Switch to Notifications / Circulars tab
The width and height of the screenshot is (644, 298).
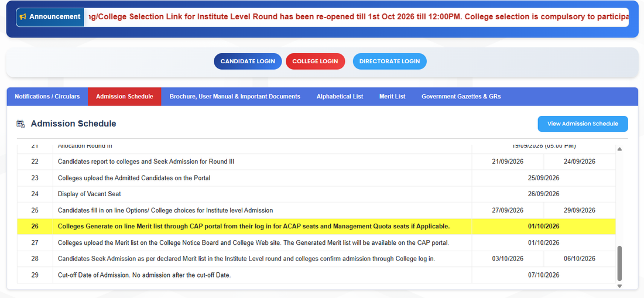click(x=47, y=97)
